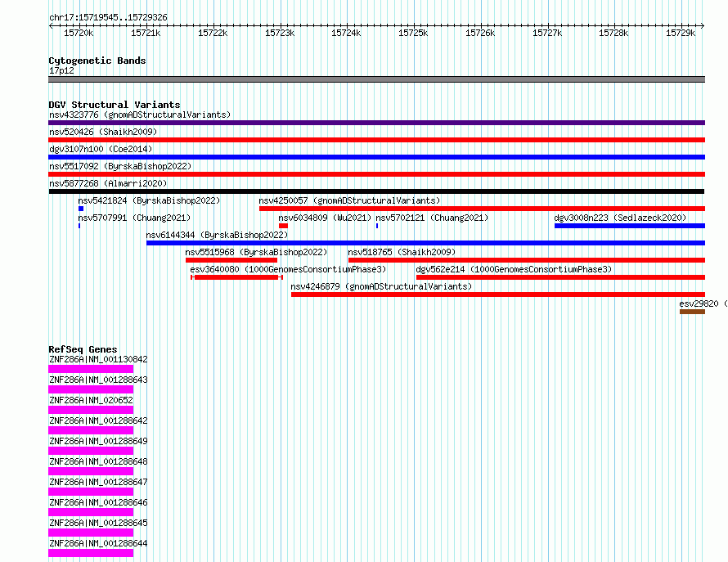Screen dimensions: 728x562
Task: Click the small red nsv6034809 variant bar
Action: [283, 226]
